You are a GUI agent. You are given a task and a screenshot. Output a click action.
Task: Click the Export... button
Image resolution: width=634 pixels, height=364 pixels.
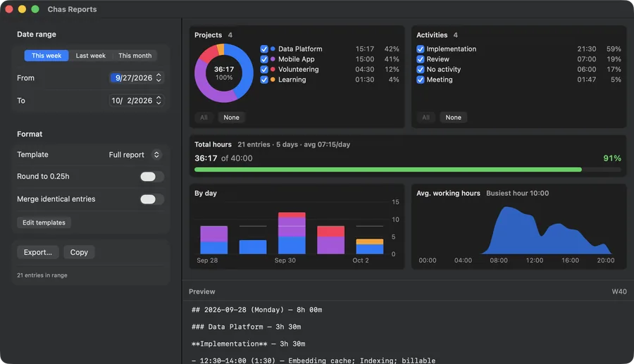click(x=38, y=252)
